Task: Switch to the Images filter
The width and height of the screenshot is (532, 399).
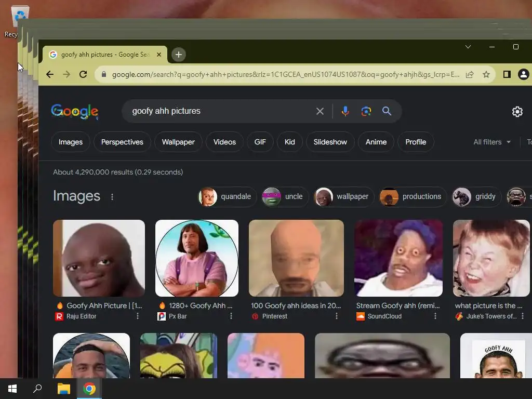Action: click(x=71, y=142)
